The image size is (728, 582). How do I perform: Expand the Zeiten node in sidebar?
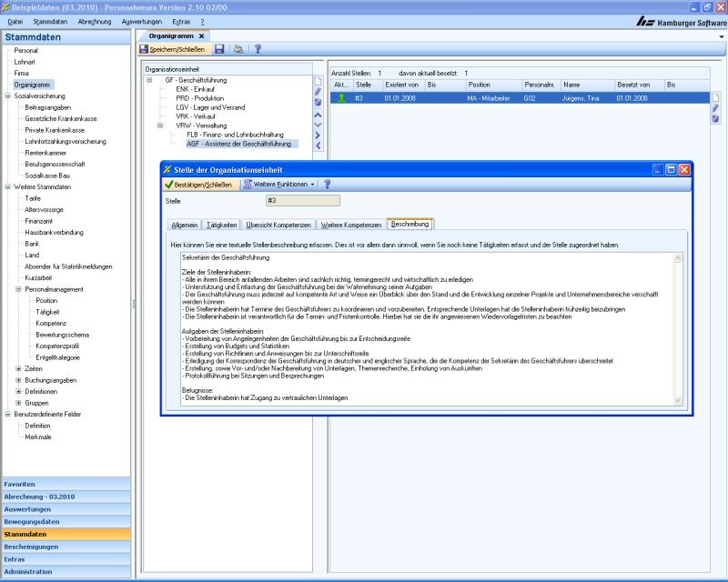pos(18,368)
